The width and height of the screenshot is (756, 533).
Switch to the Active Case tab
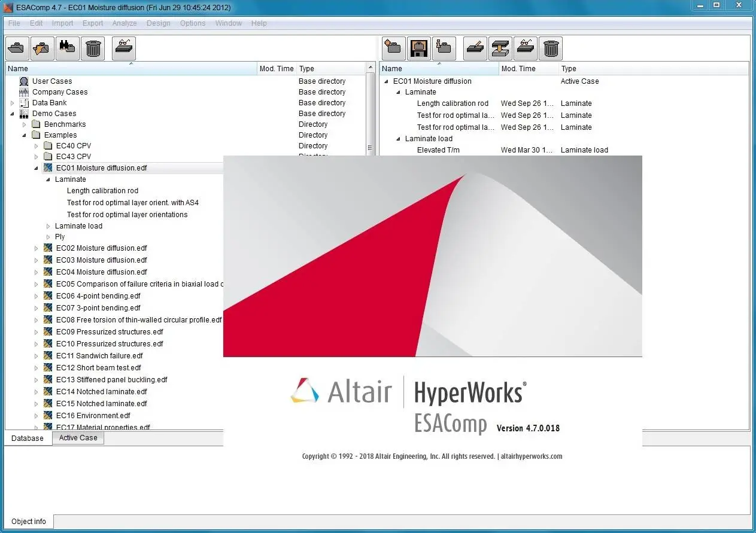coord(78,438)
